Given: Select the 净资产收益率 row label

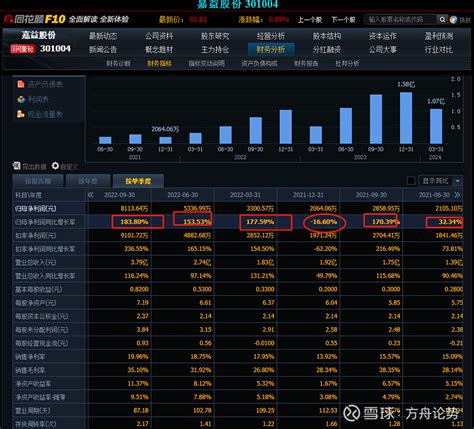Looking at the screenshot, I should click(x=33, y=384).
